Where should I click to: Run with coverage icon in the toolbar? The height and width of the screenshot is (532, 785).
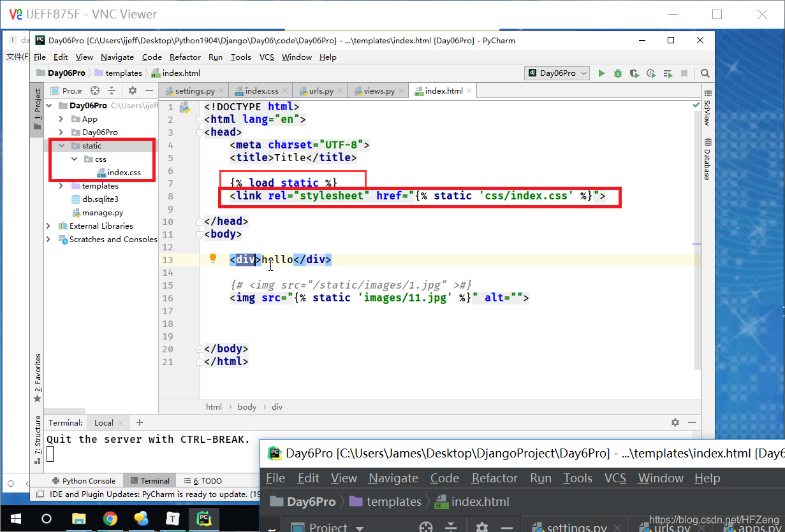[x=635, y=73]
